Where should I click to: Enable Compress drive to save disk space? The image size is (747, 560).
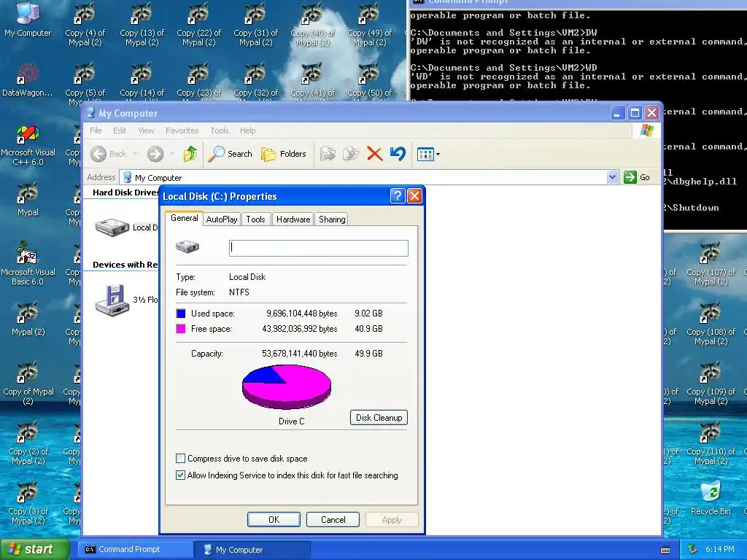(181, 459)
